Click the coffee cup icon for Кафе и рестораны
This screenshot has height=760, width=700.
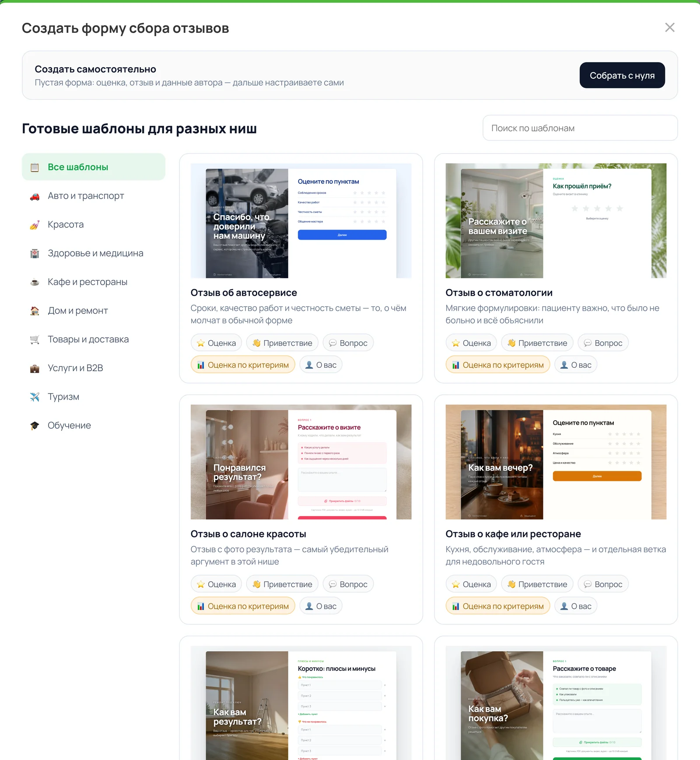click(x=35, y=282)
